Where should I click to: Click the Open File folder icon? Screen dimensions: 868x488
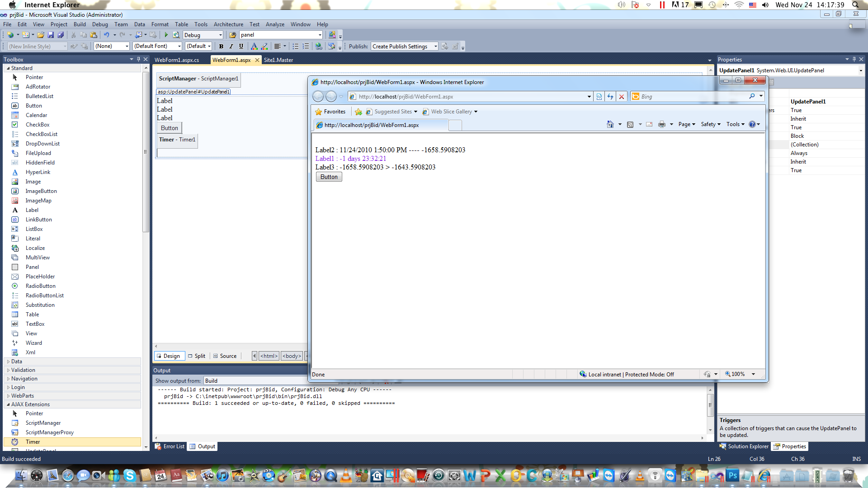pyautogui.click(x=41, y=35)
